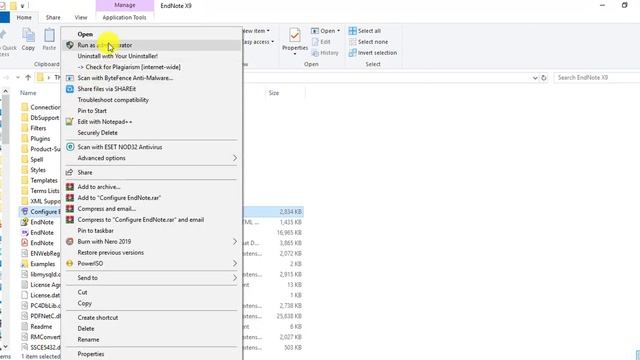Choose Delete from context menu

click(x=86, y=329)
